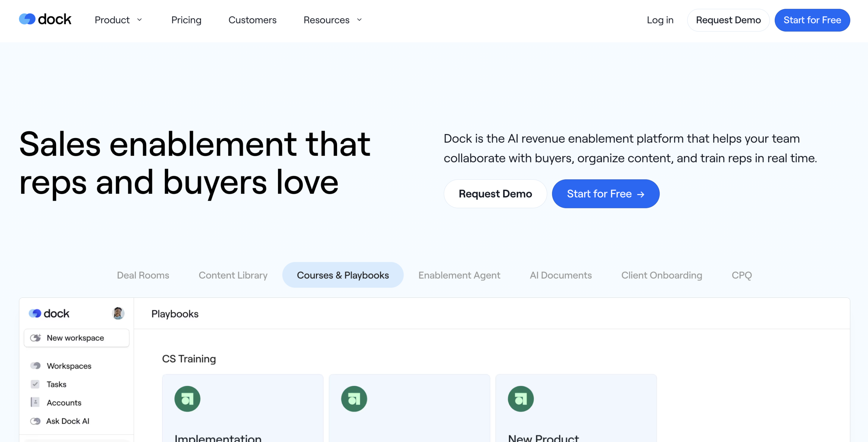The image size is (868, 442).
Task: Expand the Resources dropdown chevron
Action: [359, 20]
